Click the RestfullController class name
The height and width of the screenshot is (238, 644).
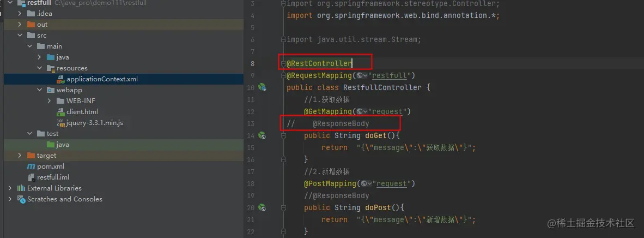pyautogui.click(x=382, y=87)
